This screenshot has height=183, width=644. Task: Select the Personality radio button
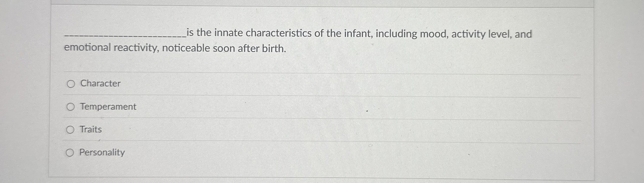[x=70, y=153]
